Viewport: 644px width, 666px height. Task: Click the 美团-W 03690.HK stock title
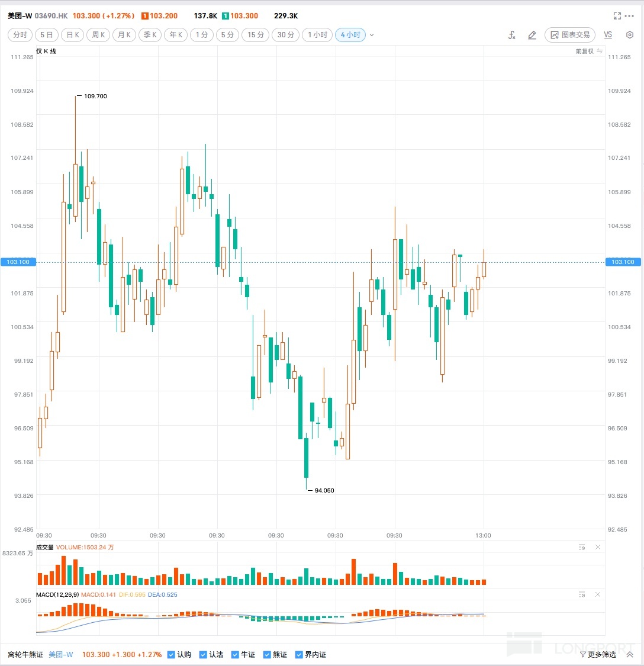pyautogui.click(x=37, y=16)
